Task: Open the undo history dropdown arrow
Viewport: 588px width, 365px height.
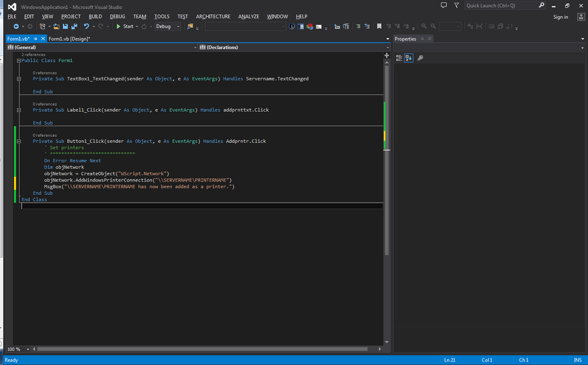Action: (x=93, y=26)
